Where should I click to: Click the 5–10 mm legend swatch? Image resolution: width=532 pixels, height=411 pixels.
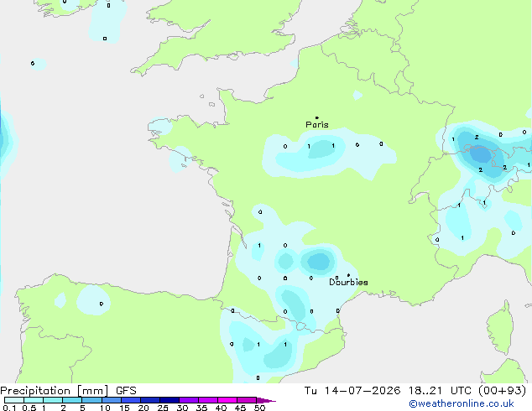pos(91,400)
